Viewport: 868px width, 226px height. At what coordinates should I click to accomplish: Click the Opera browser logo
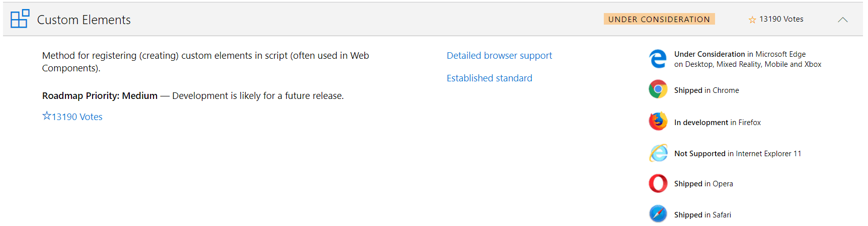(x=658, y=183)
